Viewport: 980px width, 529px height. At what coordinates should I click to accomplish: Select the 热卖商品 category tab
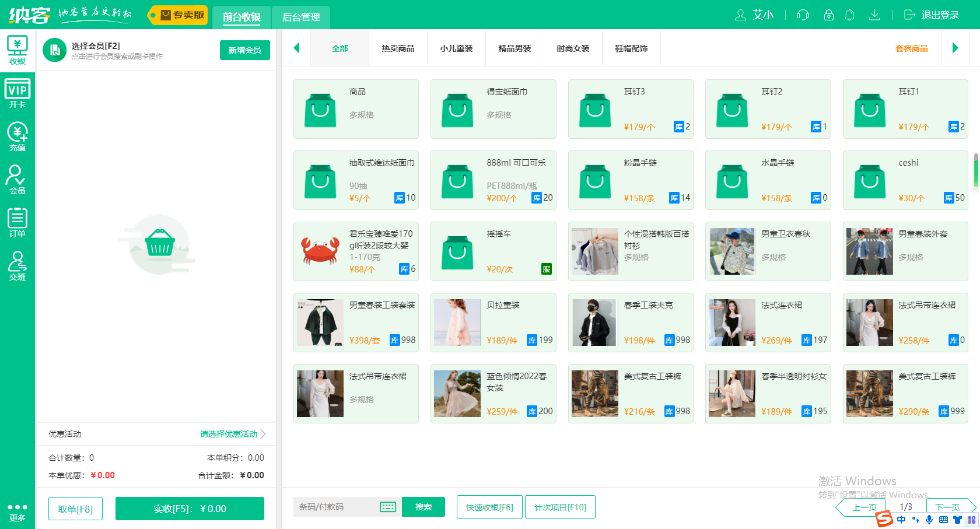point(398,48)
